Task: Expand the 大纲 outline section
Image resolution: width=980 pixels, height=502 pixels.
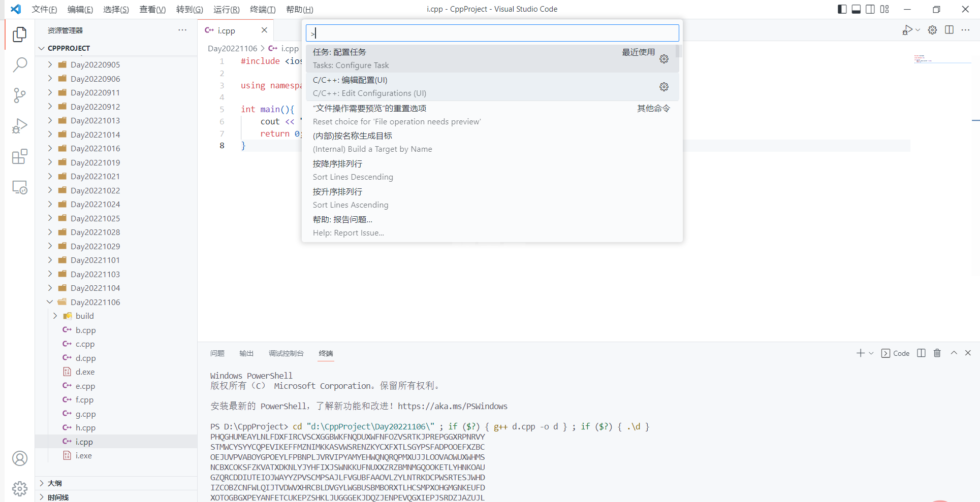Action: click(116, 483)
